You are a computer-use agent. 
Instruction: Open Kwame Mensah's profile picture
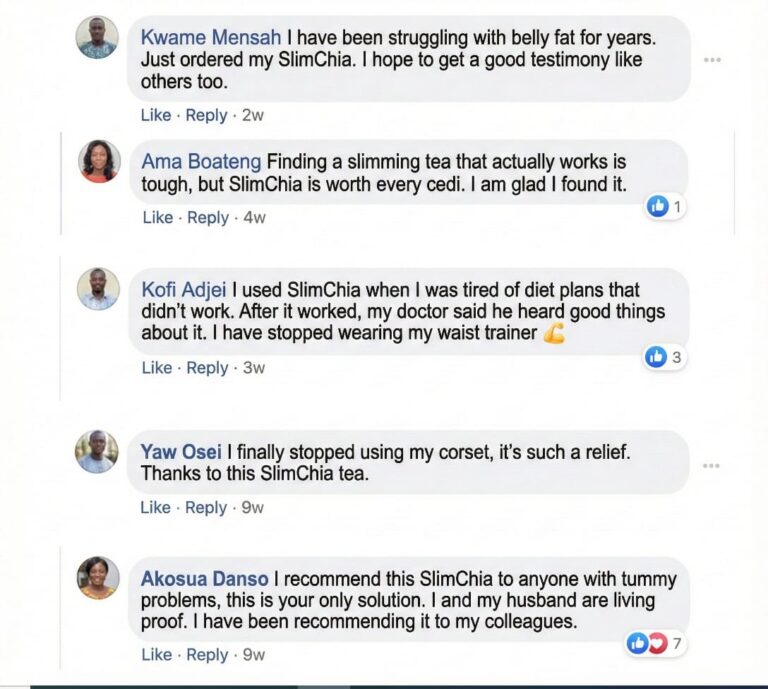click(x=97, y=38)
